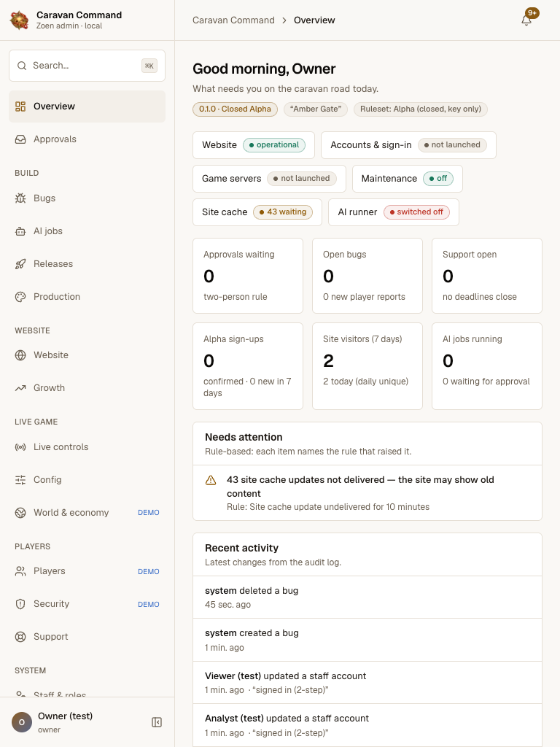560x747 pixels.
Task: Click the AI jobs running card
Action: coord(486,366)
